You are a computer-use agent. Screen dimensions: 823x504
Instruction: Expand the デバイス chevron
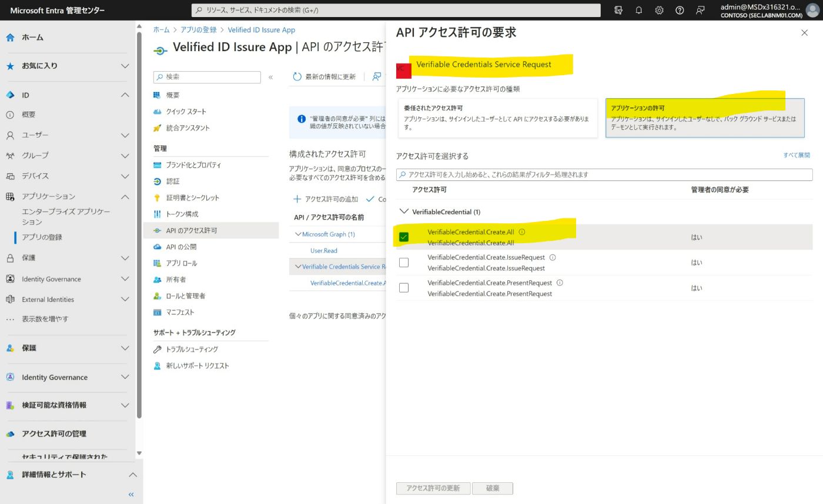[125, 176]
